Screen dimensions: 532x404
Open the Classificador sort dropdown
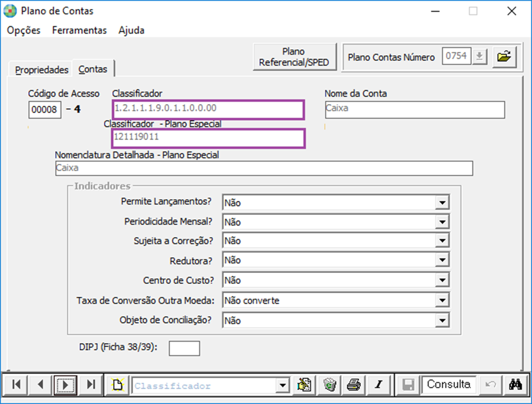click(x=282, y=385)
